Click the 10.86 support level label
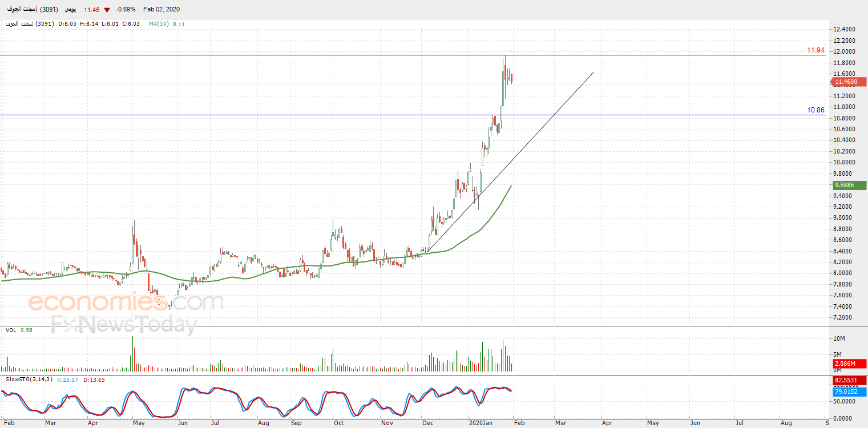868x428 pixels. pos(815,110)
